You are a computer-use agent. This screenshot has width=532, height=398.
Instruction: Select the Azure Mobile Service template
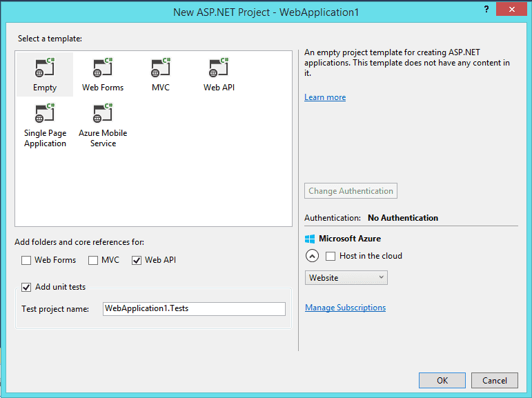click(103, 126)
